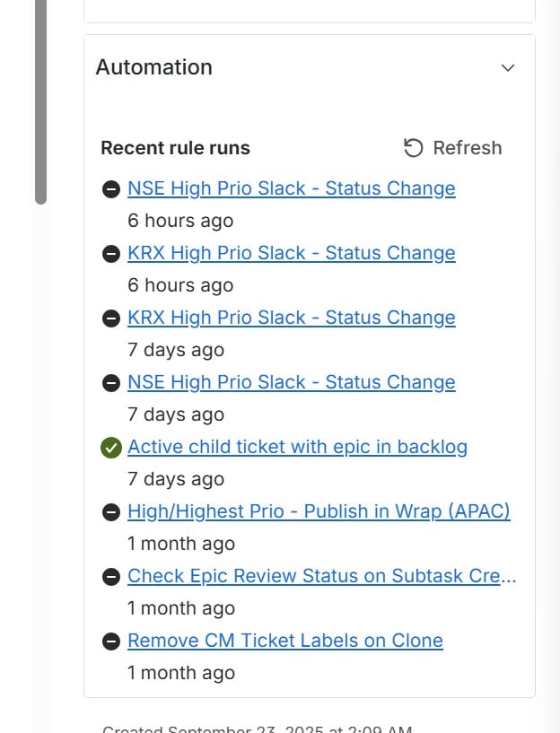The width and height of the screenshot is (560, 733).
Task: Open NSE High Prio Slack rule from 7 days ago
Action: [x=292, y=382]
